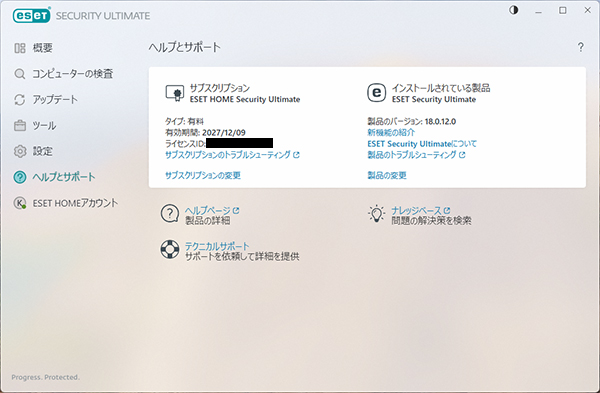The width and height of the screenshot is (600, 393).
Task: Click the gear icon beside 設定
Action: tap(20, 151)
